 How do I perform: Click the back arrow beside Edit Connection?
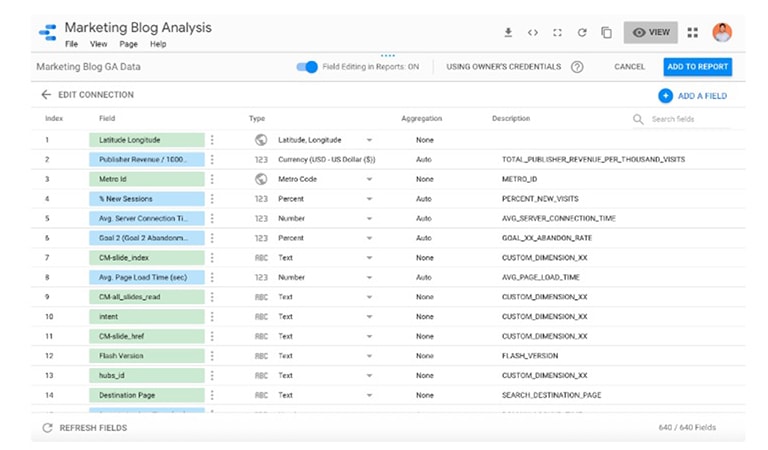(x=46, y=95)
